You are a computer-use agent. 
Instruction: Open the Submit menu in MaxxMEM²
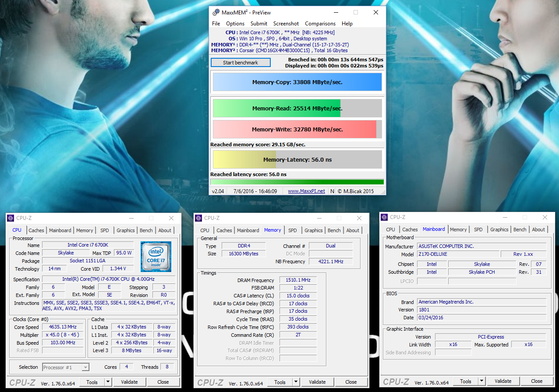click(259, 24)
